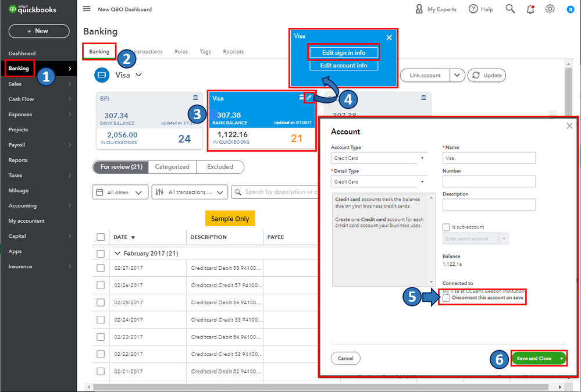Select the 02/27/2017 transaction checkbox
581x392 pixels.
101,268
